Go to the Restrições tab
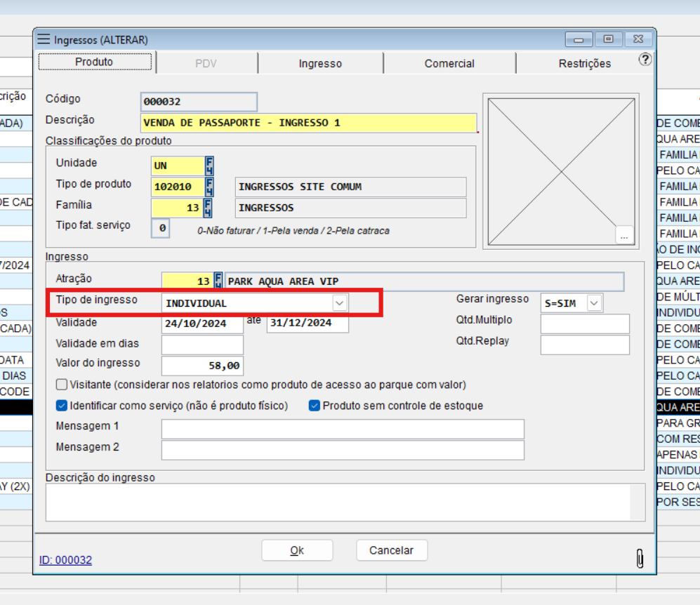The image size is (700, 605). click(x=584, y=63)
